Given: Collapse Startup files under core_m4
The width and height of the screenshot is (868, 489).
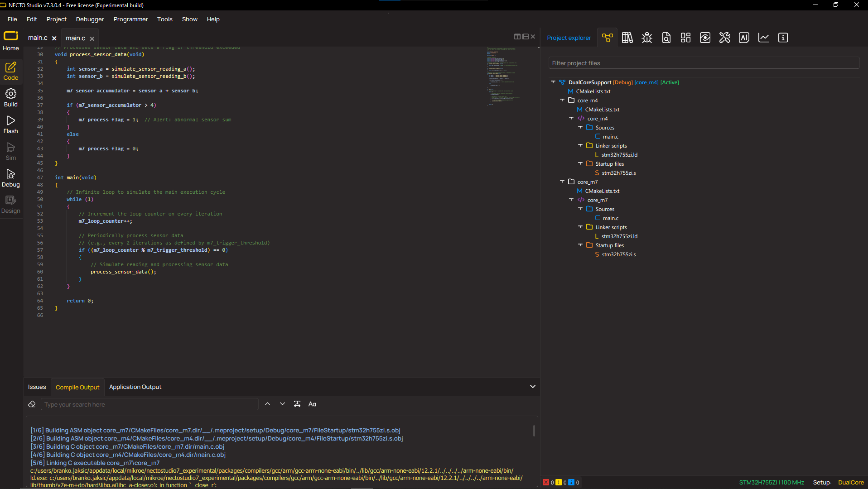Looking at the screenshot, I should click(x=580, y=163).
